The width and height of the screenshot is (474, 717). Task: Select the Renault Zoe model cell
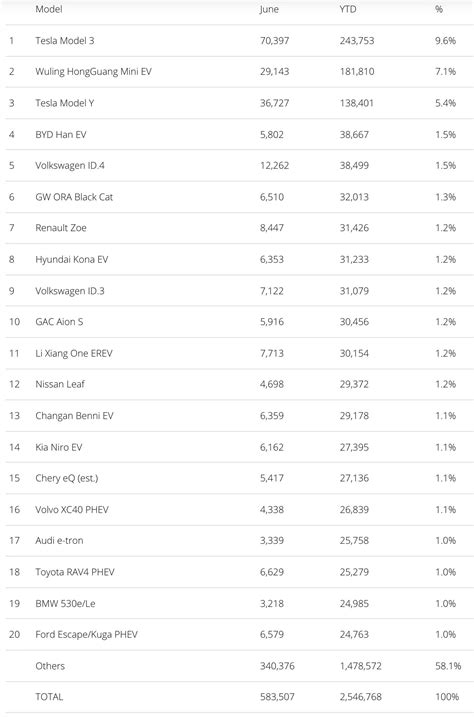tap(61, 228)
